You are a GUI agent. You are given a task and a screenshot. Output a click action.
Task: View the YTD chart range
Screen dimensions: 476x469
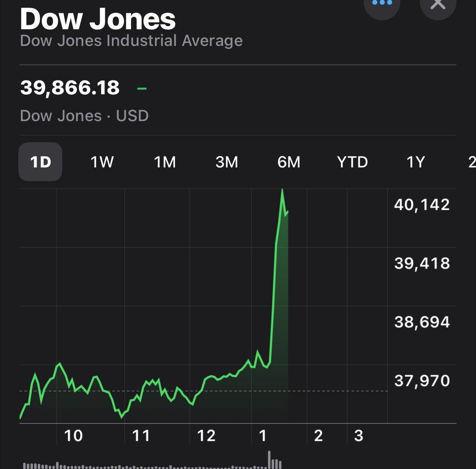coord(352,162)
